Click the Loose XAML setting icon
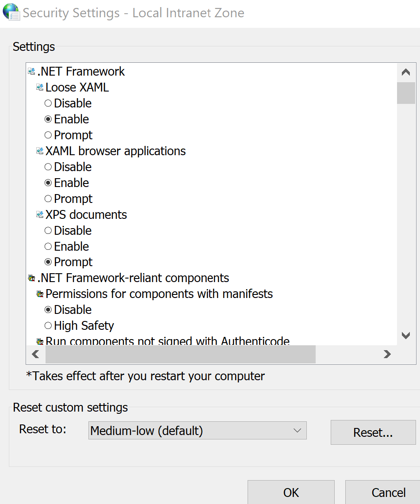This screenshot has width=420, height=504. (40, 88)
